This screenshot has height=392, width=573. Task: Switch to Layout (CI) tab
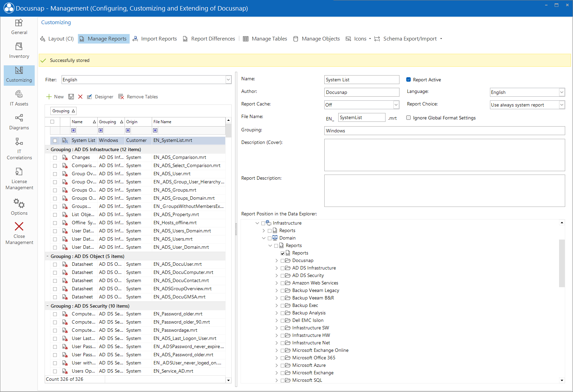(57, 39)
